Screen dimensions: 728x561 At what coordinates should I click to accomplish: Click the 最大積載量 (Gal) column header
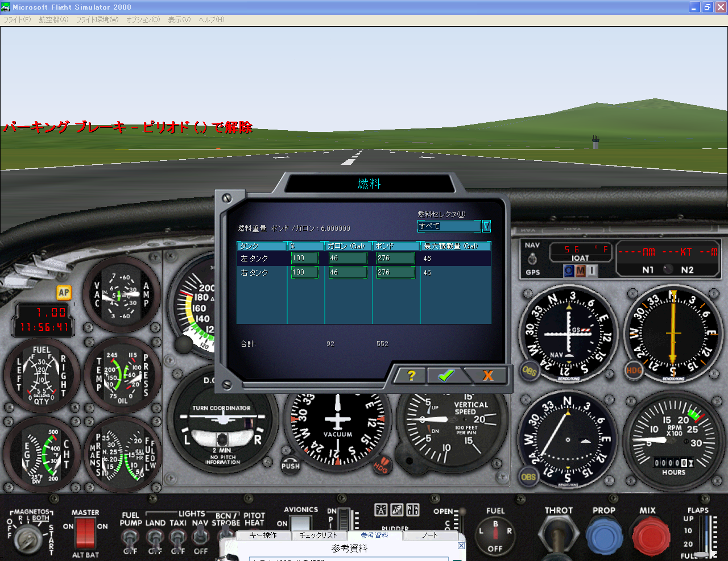[x=456, y=246]
